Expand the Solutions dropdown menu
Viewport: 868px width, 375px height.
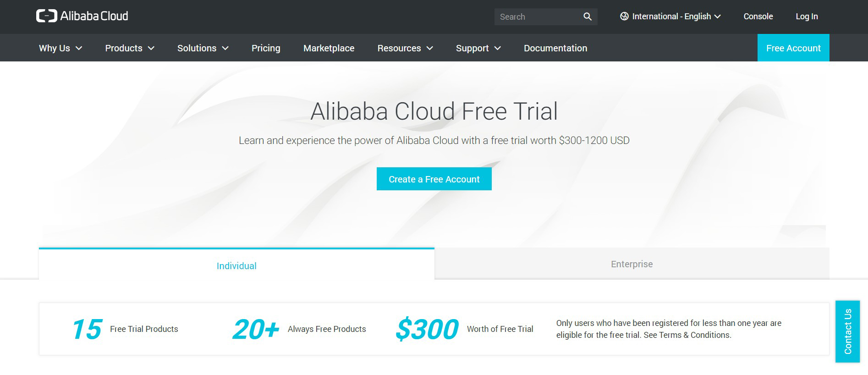[203, 48]
